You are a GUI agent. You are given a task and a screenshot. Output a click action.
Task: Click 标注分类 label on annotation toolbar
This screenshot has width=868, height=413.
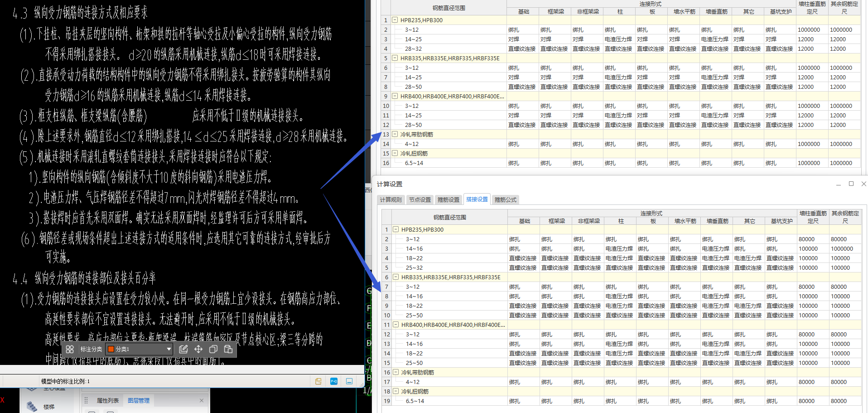[91, 349]
